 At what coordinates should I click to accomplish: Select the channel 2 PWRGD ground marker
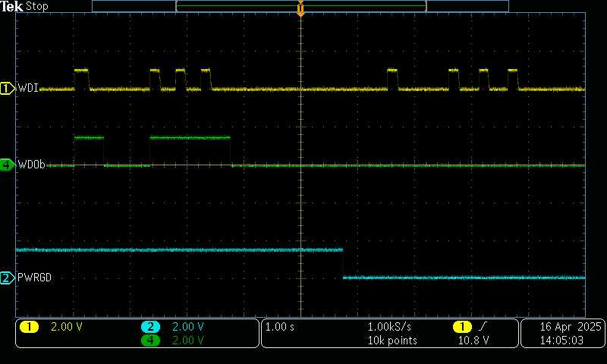click(7, 278)
